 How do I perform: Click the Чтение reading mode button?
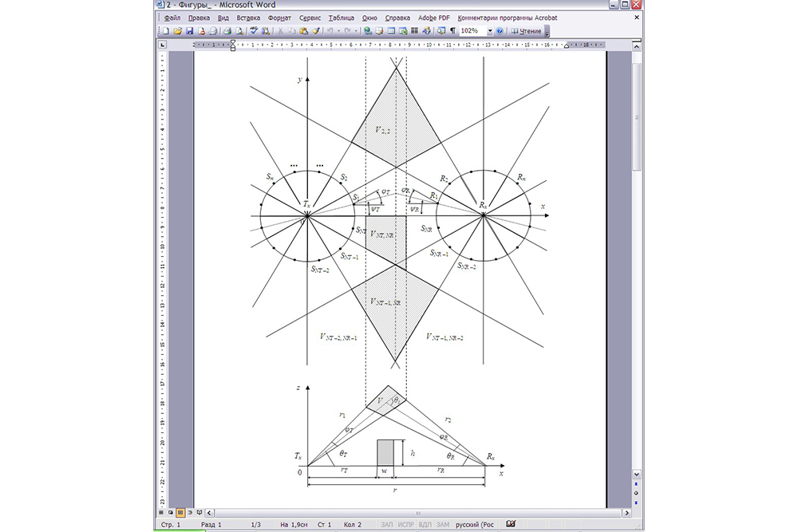[x=526, y=31]
